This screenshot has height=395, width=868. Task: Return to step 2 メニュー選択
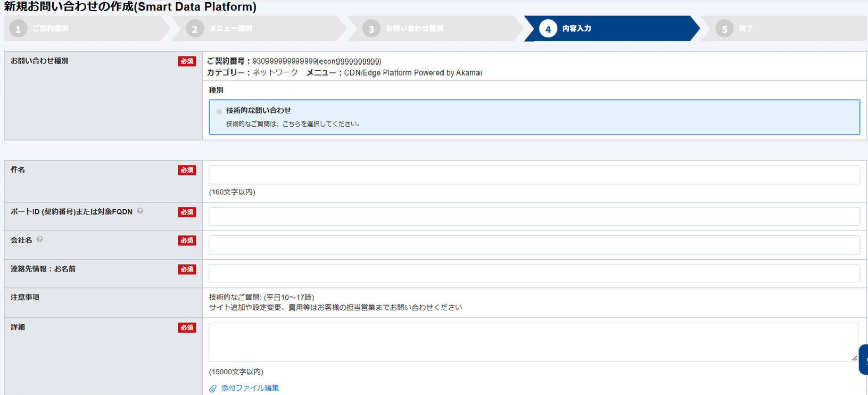point(230,29)
